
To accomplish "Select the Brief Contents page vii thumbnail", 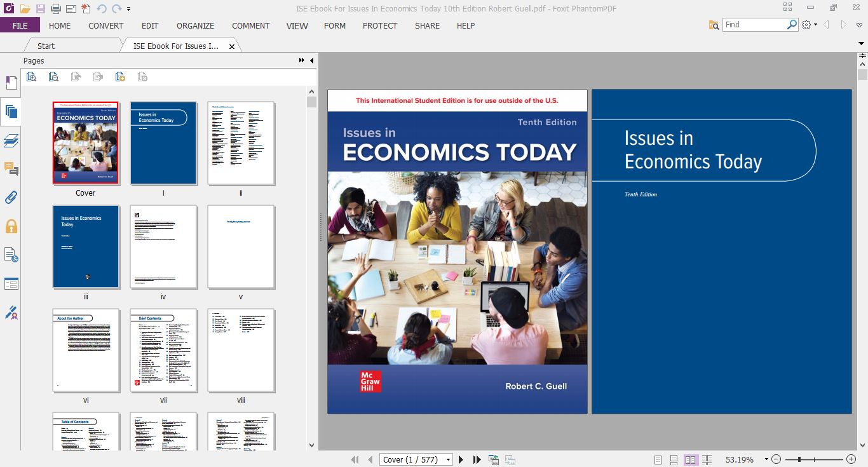I will 163,350.
